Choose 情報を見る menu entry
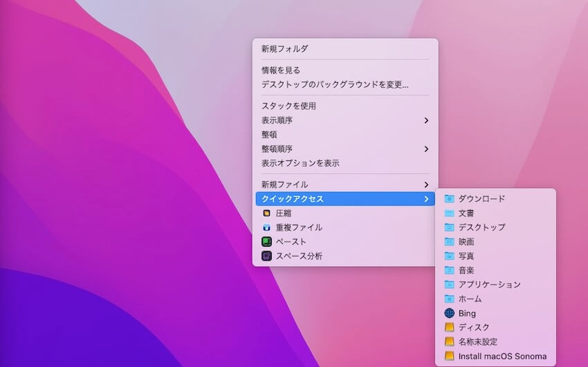Viewport: 588px width, 367px height. coord(280,70)
